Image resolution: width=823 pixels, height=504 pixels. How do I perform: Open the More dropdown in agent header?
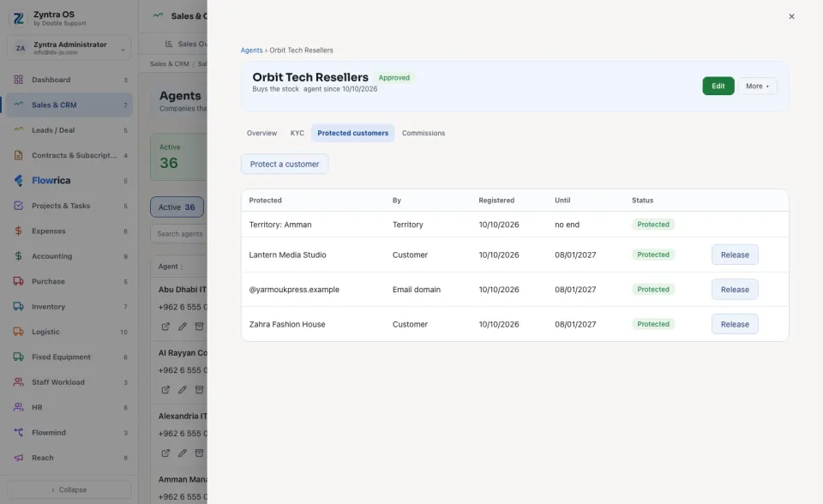tap(757, 86)
